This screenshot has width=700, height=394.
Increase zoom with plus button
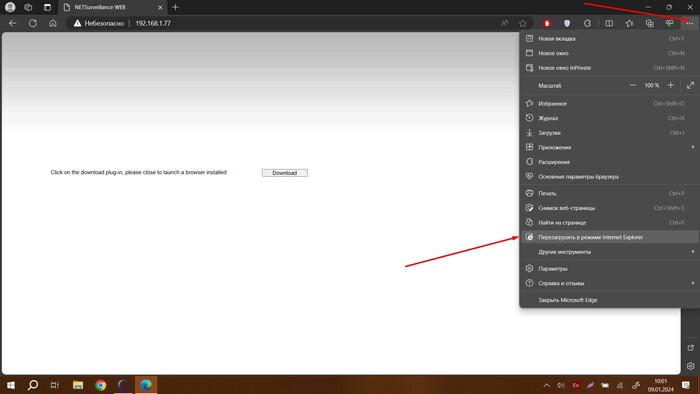671,85
